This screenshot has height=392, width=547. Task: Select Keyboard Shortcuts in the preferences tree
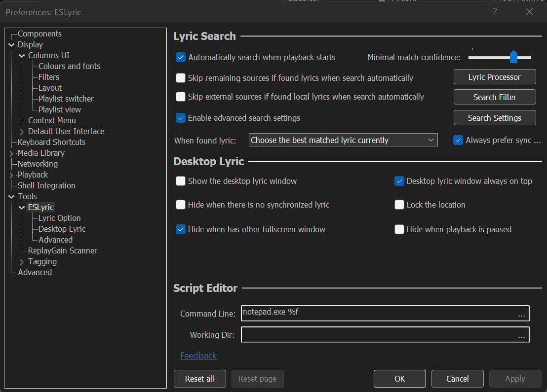[50, 142]
